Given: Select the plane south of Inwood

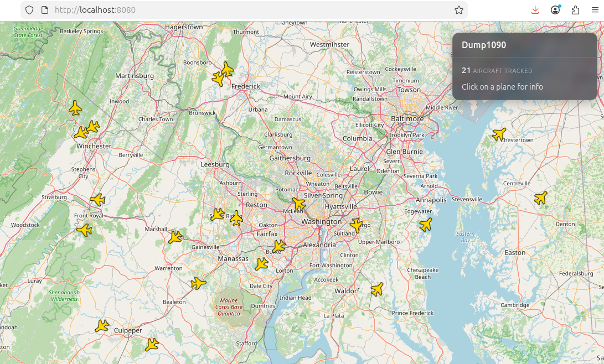Looking at the screenshot, I should (x=75, y=108).
